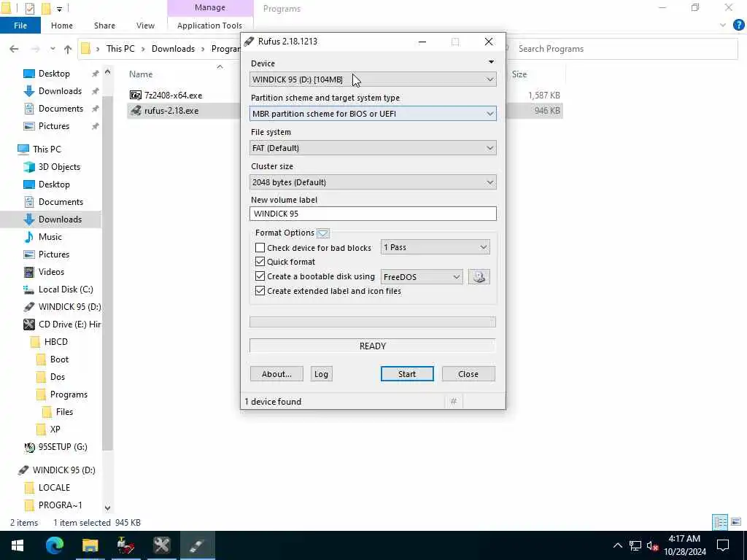Click the New volume label input field
Viewport: 747px width, 560px height.
[x=373, y=214]
